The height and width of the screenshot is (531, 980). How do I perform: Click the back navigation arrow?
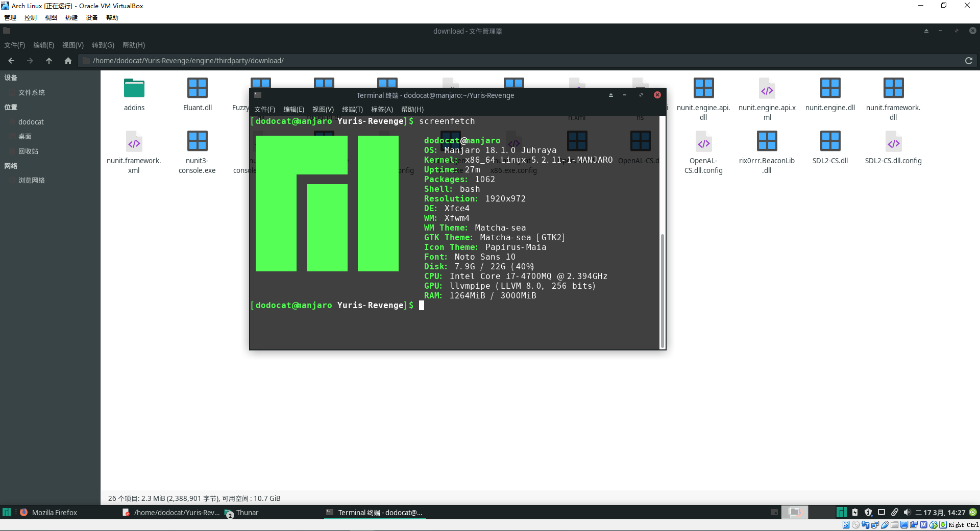(x=11, y=61)
